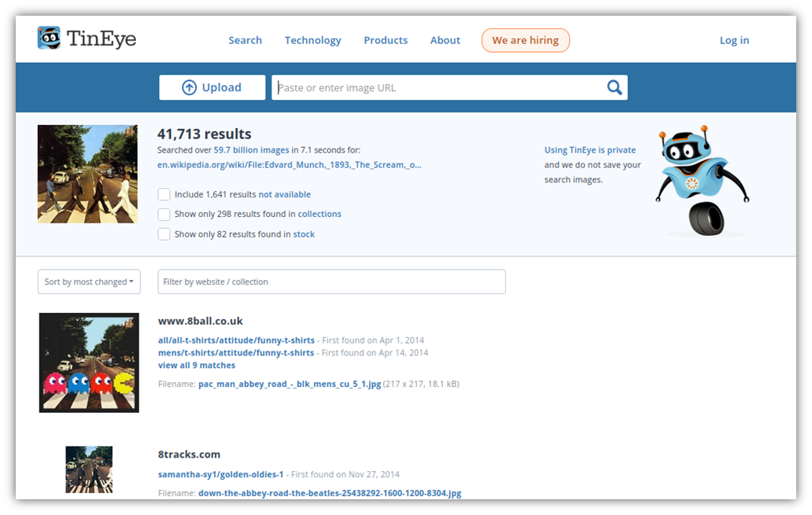Screen dimensions: 812x515
Task: Click the Log in link
Action: click(734, 40)
